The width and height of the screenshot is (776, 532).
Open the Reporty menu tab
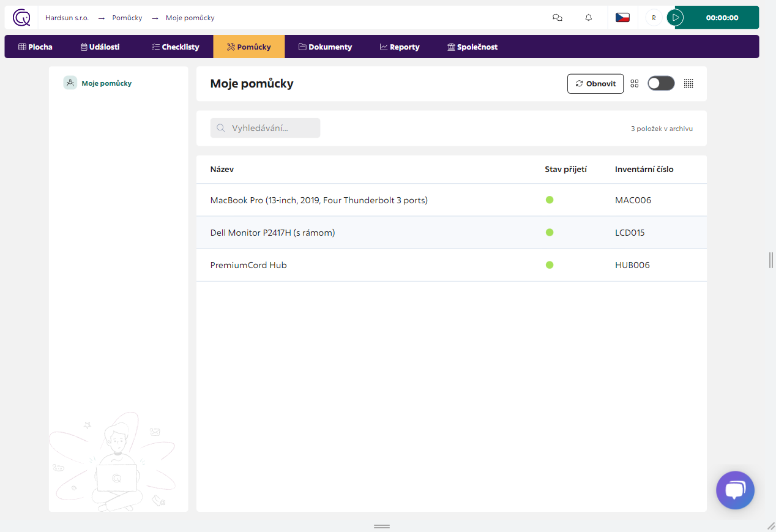pos(400,47)
